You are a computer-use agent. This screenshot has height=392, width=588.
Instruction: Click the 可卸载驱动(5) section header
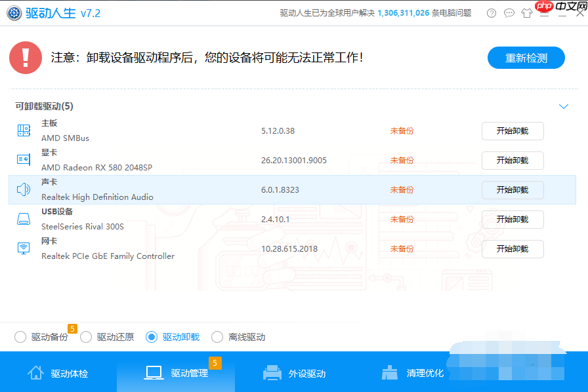click(x=44, y=106)
